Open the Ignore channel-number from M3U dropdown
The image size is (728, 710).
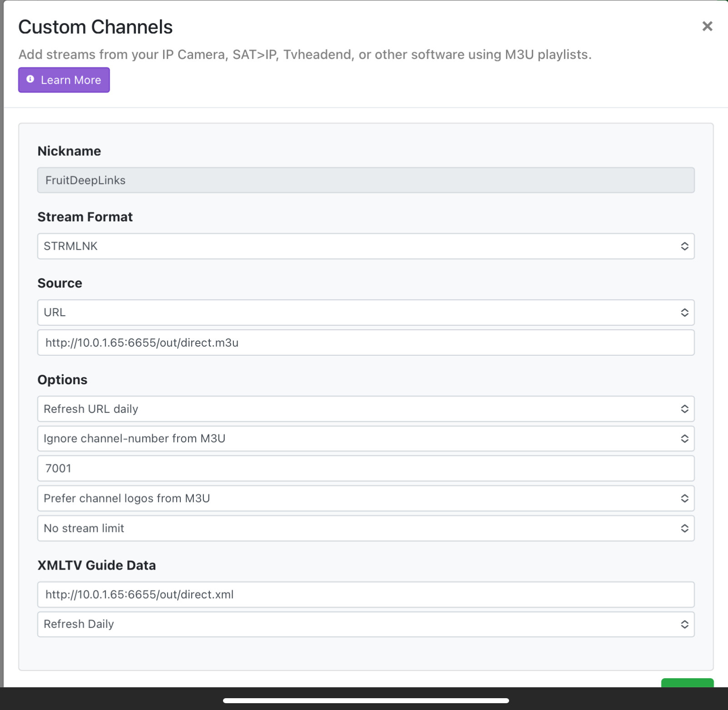[366, 438]
